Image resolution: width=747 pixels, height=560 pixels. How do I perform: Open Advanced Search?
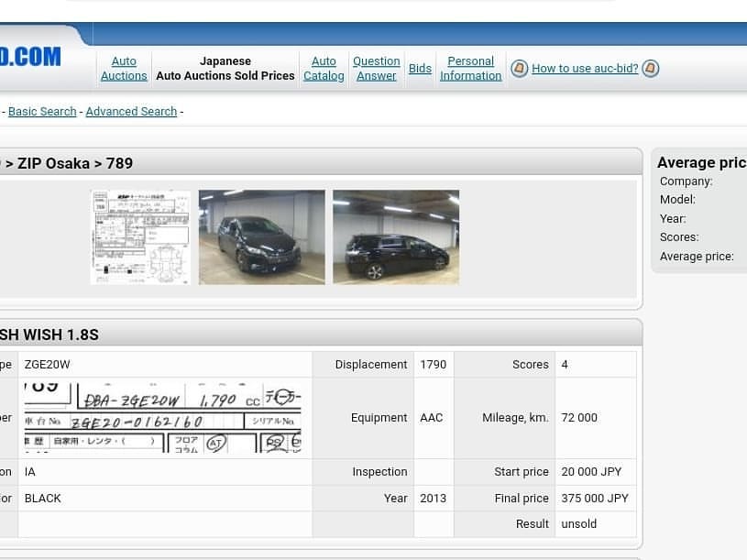[131, 112]
